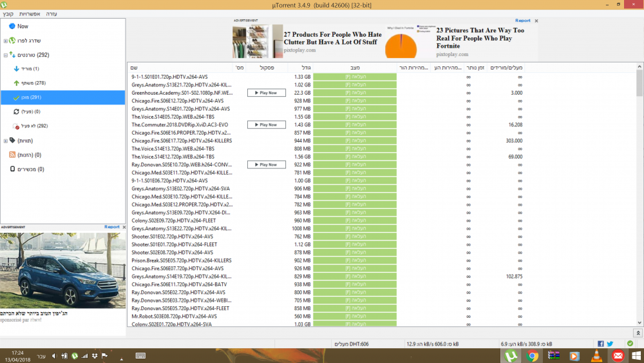Select the Seeding (278) green arrow icon
Screen dimensions: 644x363
(x=17, y=83)
